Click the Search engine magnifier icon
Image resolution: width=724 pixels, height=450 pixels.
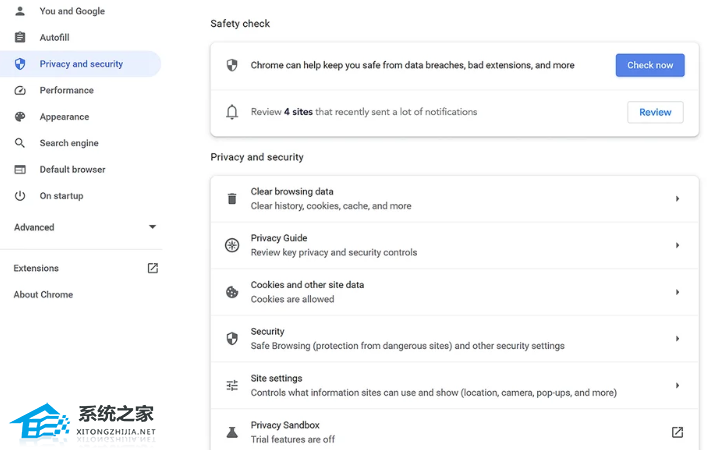(x=20, y=143)
